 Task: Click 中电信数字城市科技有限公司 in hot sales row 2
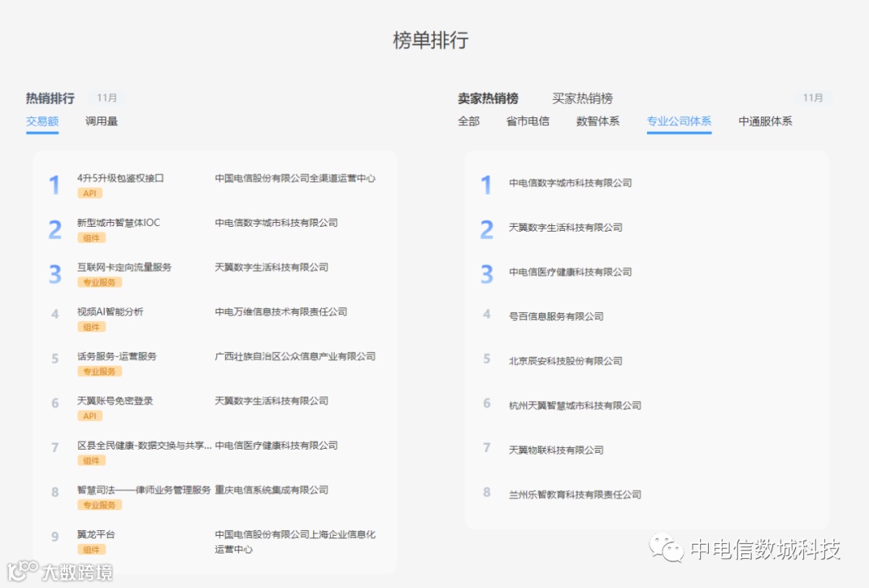(276, 223)
